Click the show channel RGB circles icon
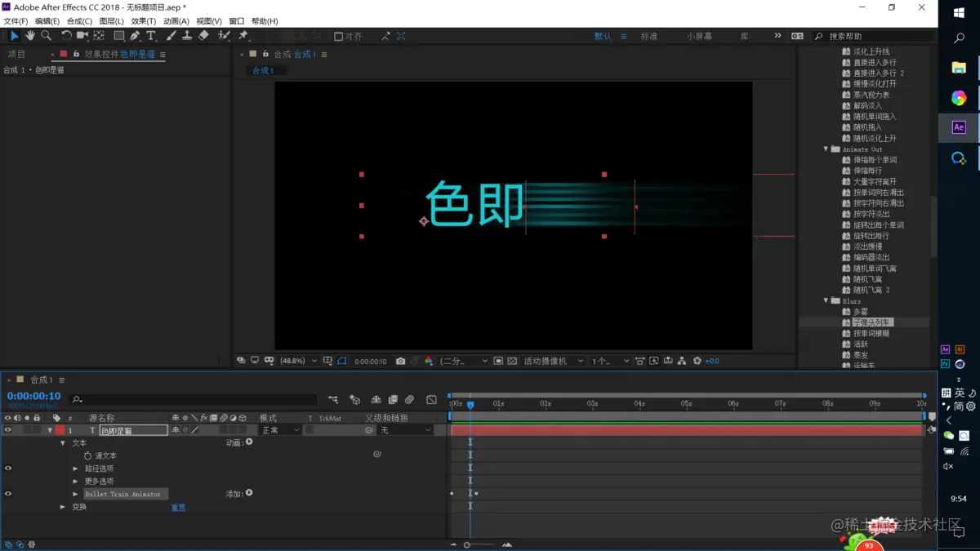Image resolution: width=980 pixels, height=551 pixels. click(x=429, y=361)
